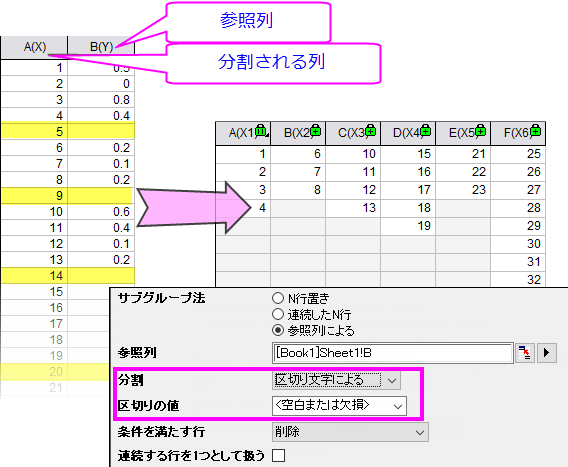568x467 pixels.
Task: Open the 条件を満たす行 dropdown showing 削除
Action: pos(350,432)
